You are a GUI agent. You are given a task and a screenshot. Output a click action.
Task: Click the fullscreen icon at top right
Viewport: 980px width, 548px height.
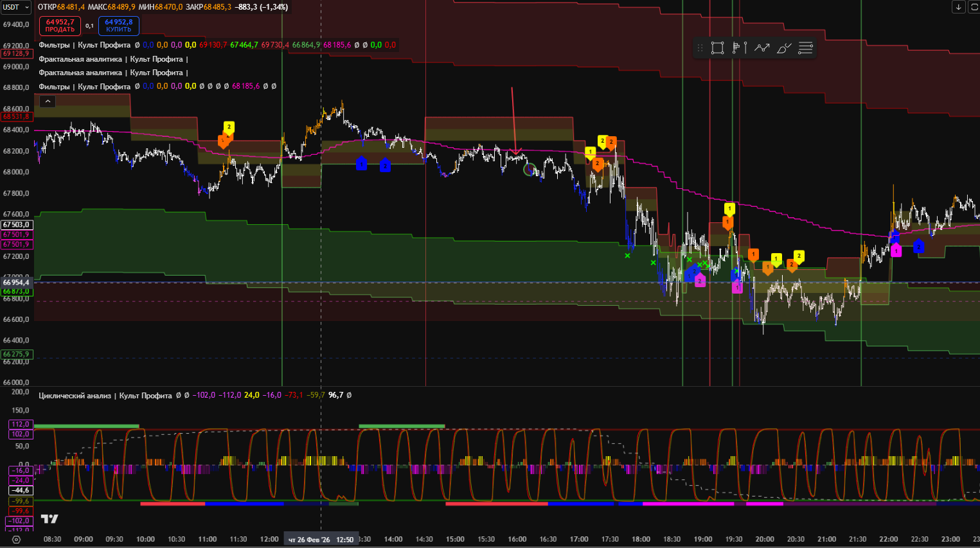tap(972, 7)
